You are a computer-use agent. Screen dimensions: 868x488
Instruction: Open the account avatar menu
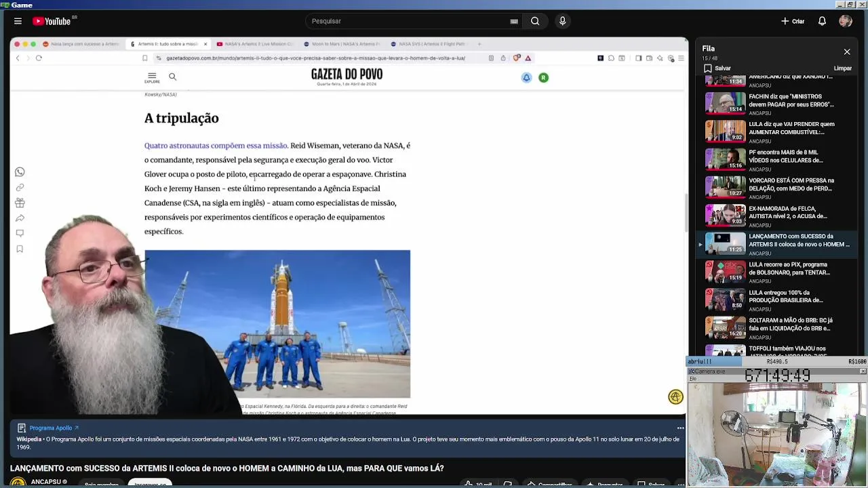(845, 21)
